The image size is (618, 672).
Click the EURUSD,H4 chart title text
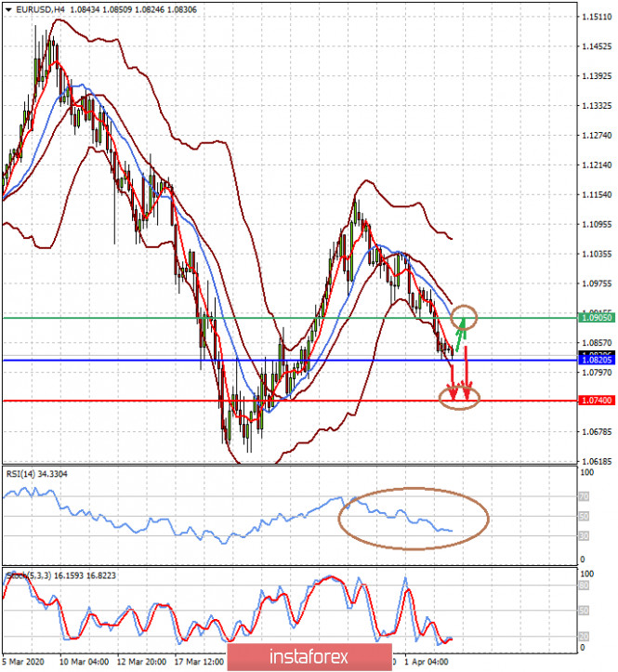40,9
